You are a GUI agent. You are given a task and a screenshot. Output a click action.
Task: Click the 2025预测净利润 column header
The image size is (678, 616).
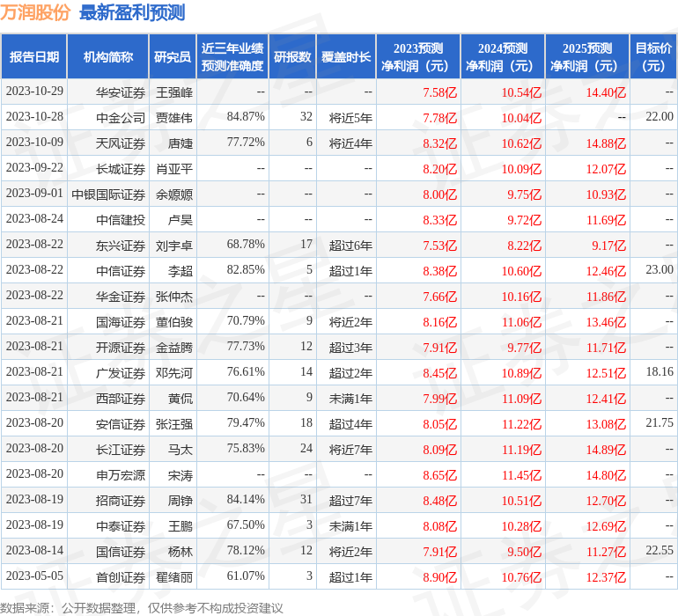[x=587, y=56]
